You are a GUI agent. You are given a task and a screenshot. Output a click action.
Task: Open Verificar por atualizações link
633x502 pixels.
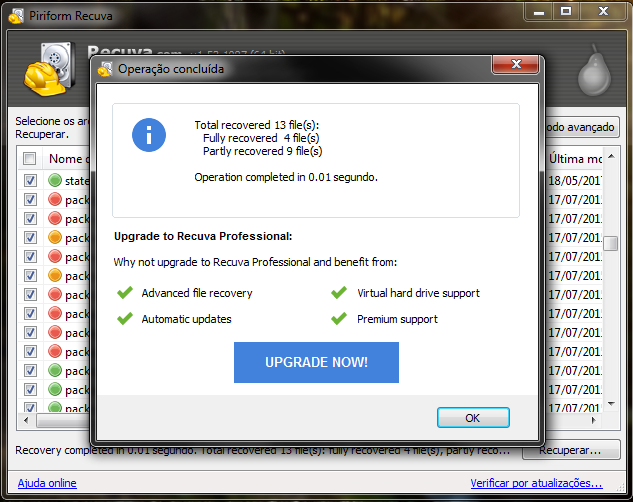point(537,483)
